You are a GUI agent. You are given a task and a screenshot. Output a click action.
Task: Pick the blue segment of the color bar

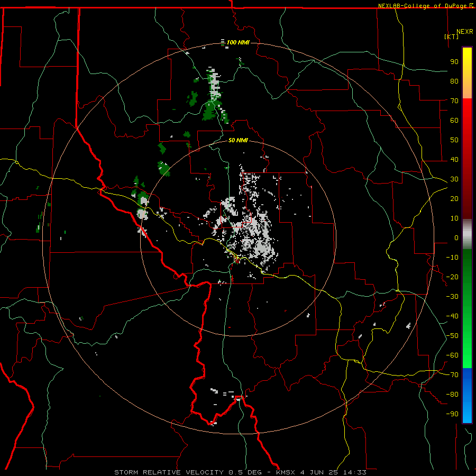(x=467, y=396)
